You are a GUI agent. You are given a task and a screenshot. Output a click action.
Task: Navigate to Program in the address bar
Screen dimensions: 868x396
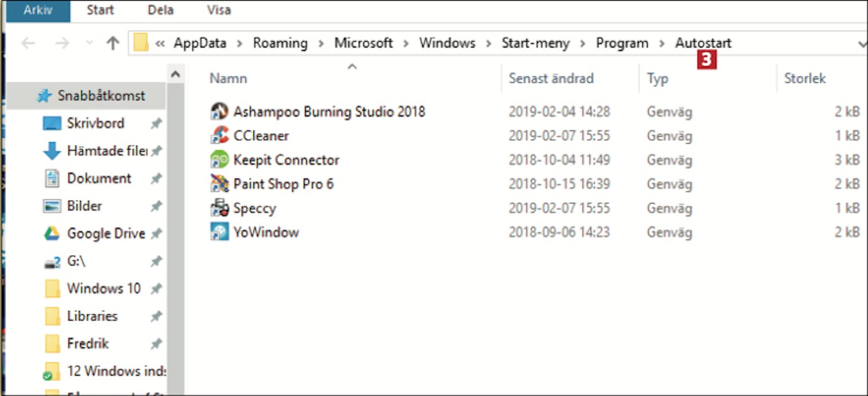[622, 43]
